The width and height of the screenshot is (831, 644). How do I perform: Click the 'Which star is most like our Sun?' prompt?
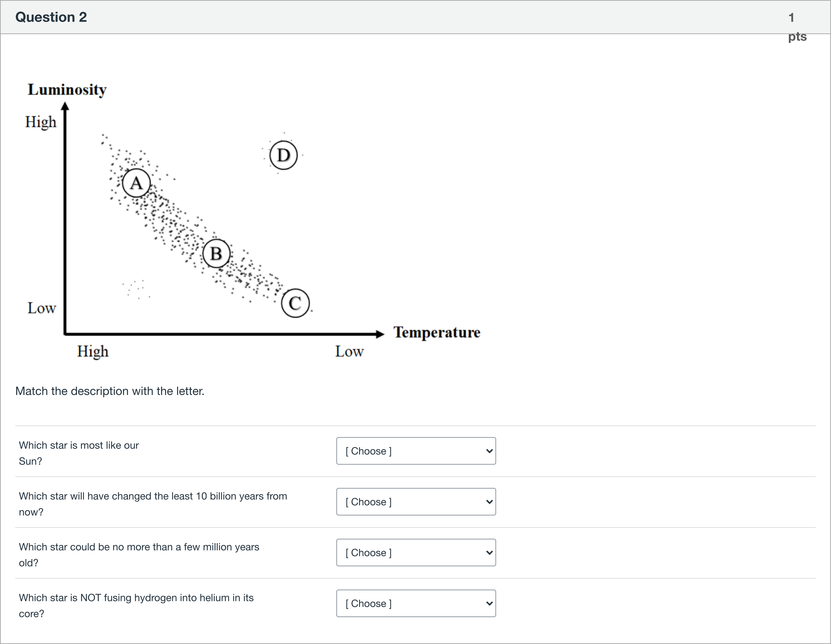coord(79,453)
